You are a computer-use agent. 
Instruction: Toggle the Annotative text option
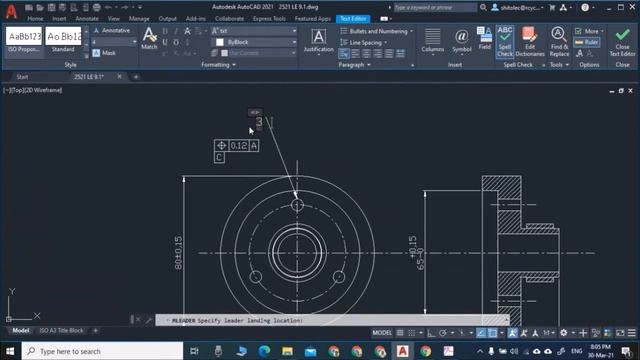pos(112,31)
